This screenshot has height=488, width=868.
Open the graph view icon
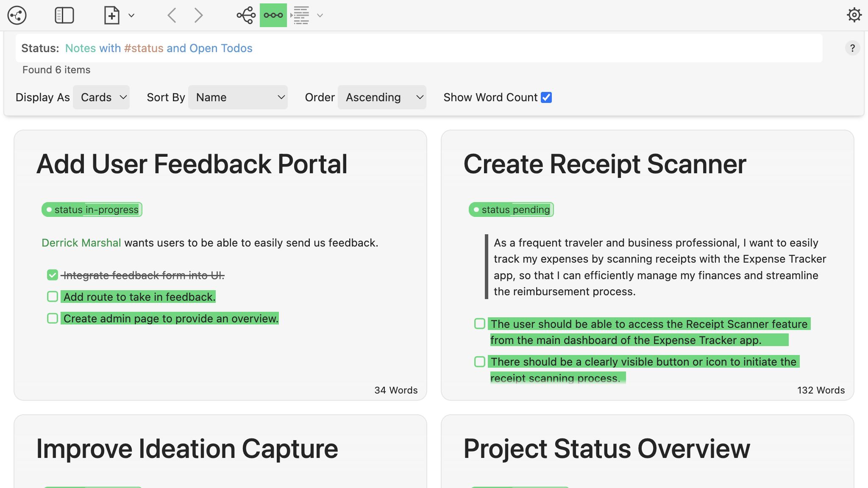pos(17,15)
